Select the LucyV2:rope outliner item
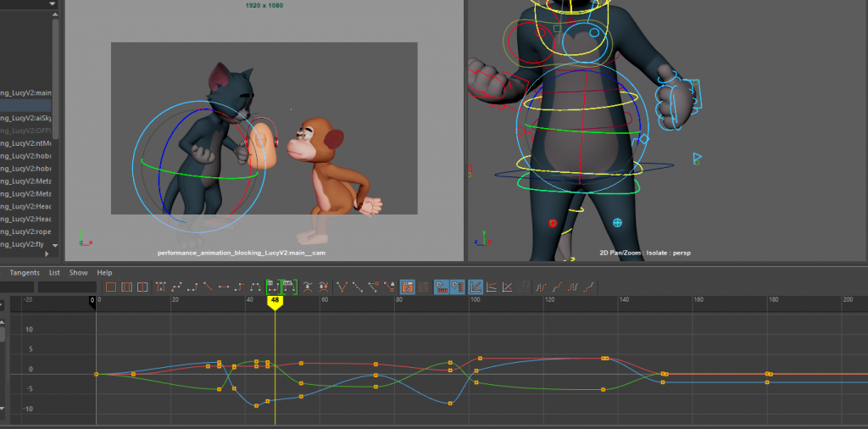Image resolution: width=868 pixels, height=429 pixels. [25, 231]
